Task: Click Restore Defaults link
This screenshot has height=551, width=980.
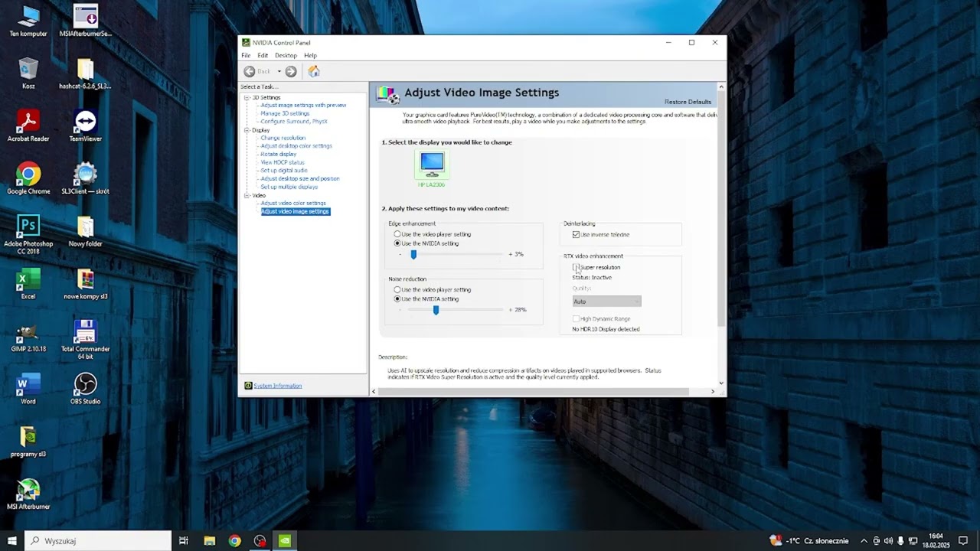Action: click(688, 102)
